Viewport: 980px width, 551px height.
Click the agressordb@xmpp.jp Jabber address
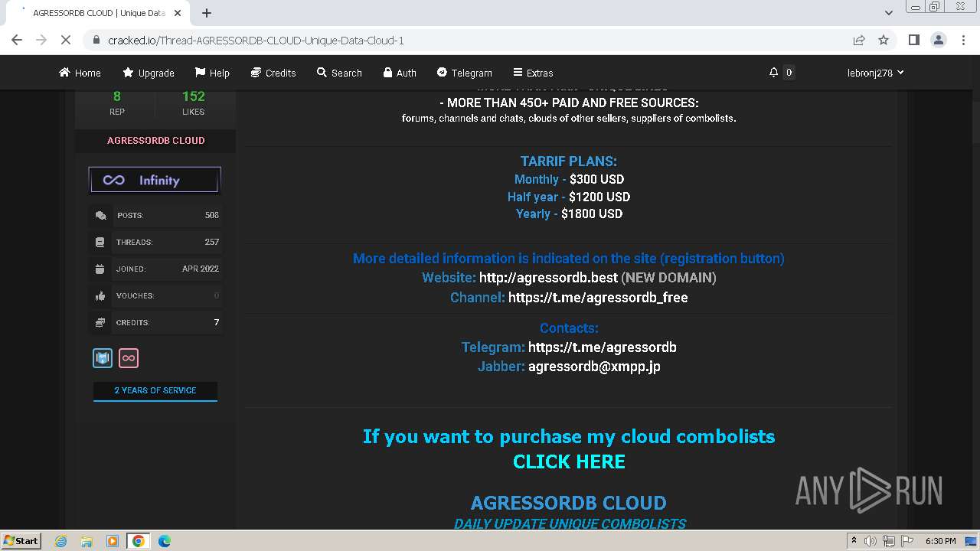coord(594,367)
